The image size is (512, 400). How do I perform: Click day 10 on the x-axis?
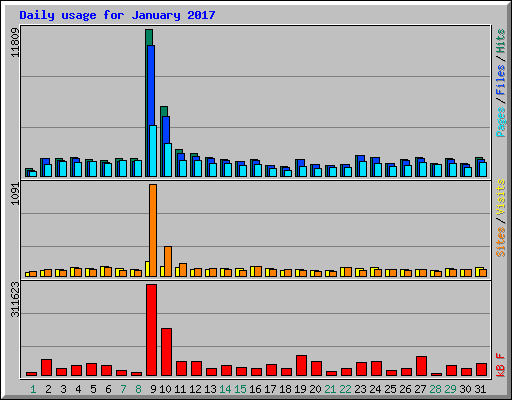pos(165,389)
